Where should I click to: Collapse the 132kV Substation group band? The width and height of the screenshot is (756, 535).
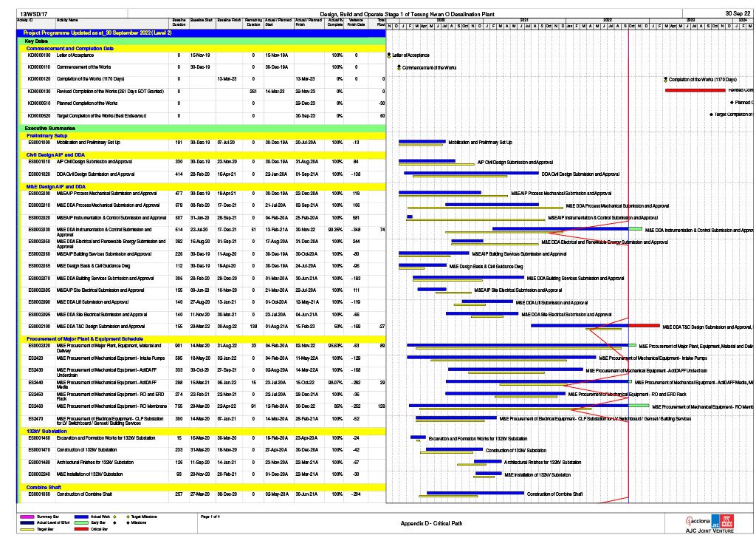click(x=38, y=430)
